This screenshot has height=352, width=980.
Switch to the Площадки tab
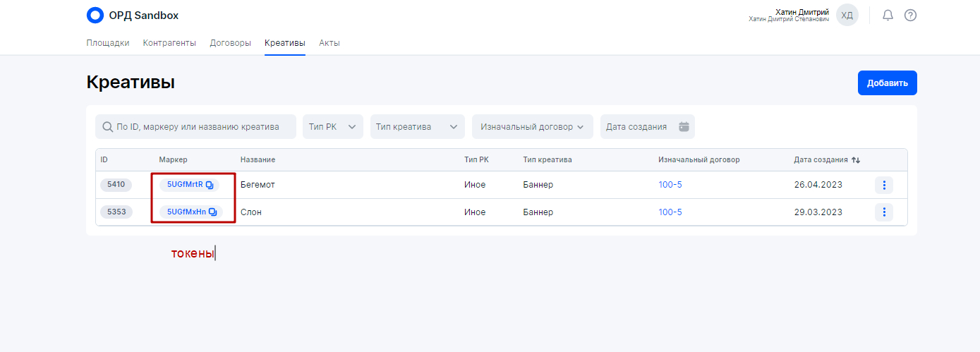108,43
